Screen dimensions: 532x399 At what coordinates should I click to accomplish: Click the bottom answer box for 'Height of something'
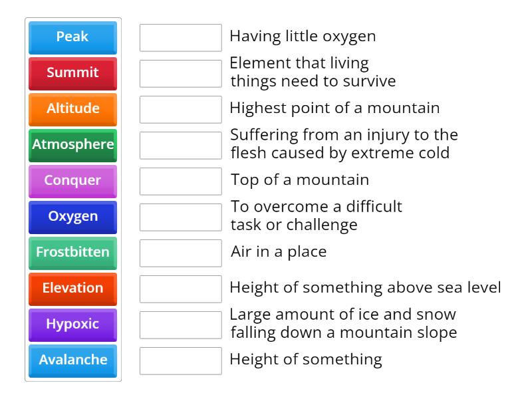pos(181,361)
